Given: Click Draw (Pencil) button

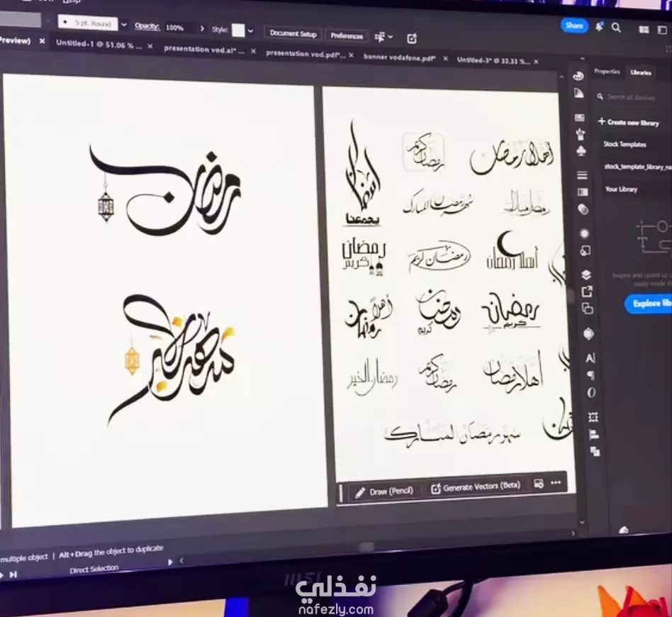Looking at the screenshot, I should pos(384,491).
